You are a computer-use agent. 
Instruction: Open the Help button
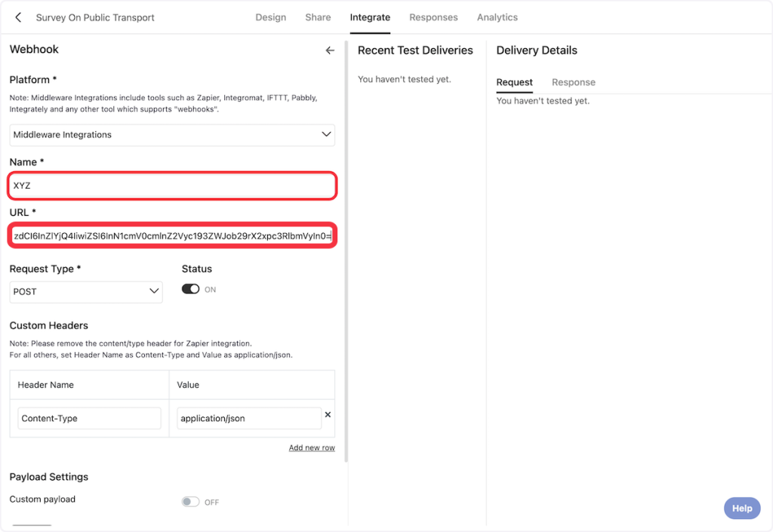pyautogui.click(x=741, y=508)
